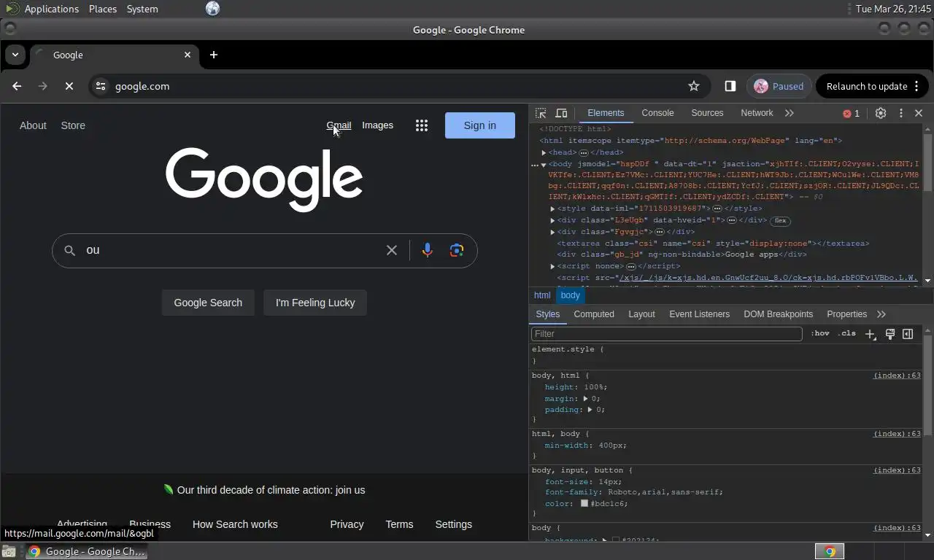Open the Places menu
934x560 pixels.
103,9
